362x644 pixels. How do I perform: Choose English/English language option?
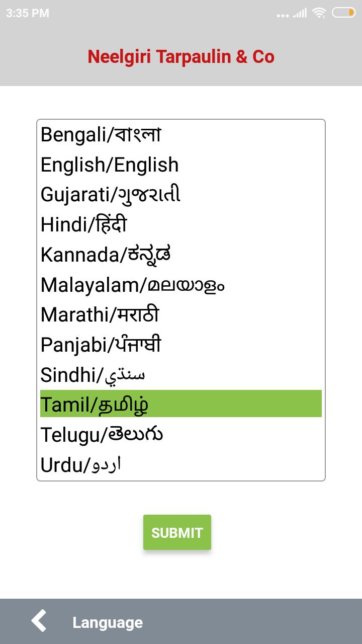110,165
